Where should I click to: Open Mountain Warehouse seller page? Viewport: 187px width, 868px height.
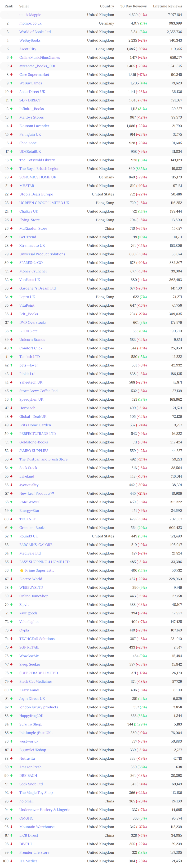point(37,827)
